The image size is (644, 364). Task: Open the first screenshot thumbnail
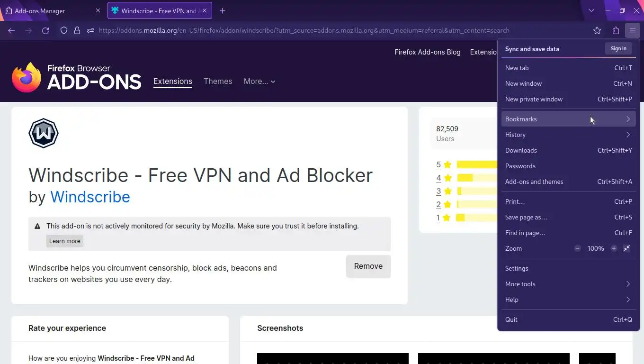coord(333,358)
